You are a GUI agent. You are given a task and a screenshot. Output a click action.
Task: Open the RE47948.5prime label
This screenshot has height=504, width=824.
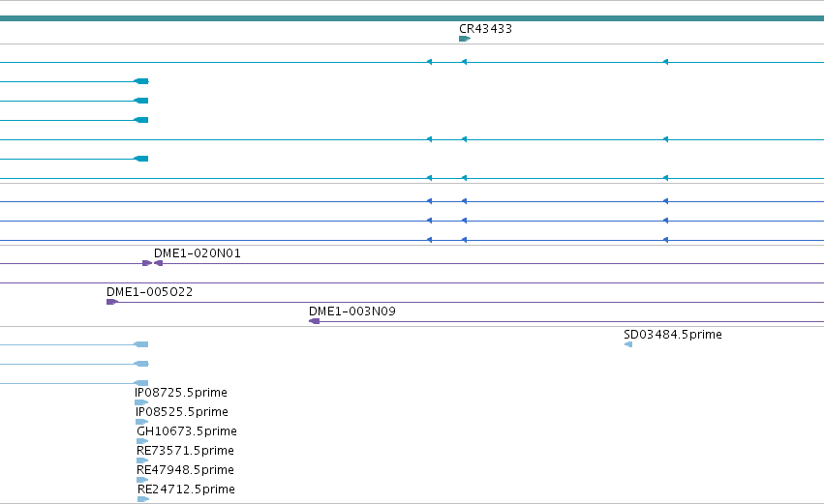[185, 470]
